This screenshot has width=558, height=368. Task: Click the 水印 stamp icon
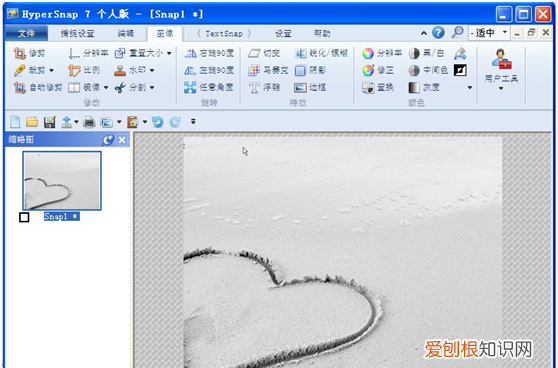(120, 70)
